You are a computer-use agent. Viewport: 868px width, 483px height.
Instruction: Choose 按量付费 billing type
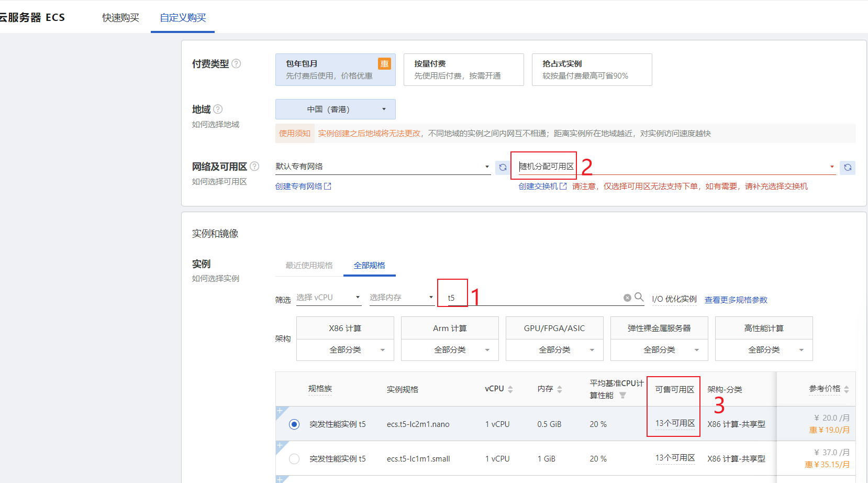pos(464,70)
